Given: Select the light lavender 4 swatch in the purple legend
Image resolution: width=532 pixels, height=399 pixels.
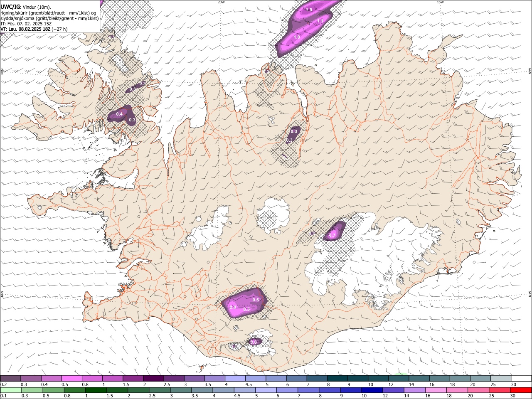Looking at the screenshot, I should point(234,379).
